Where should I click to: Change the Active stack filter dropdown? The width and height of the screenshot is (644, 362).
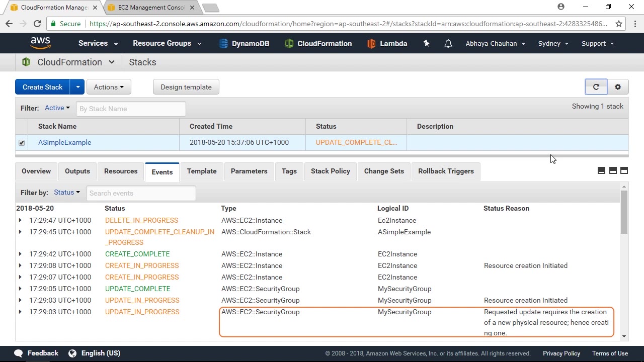(57, 108)
